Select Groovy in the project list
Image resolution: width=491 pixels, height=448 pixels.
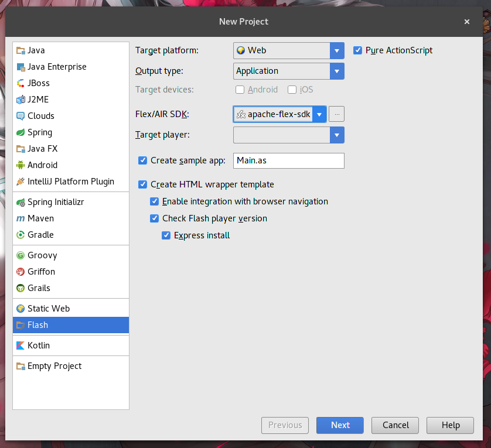tap(71, 255)
